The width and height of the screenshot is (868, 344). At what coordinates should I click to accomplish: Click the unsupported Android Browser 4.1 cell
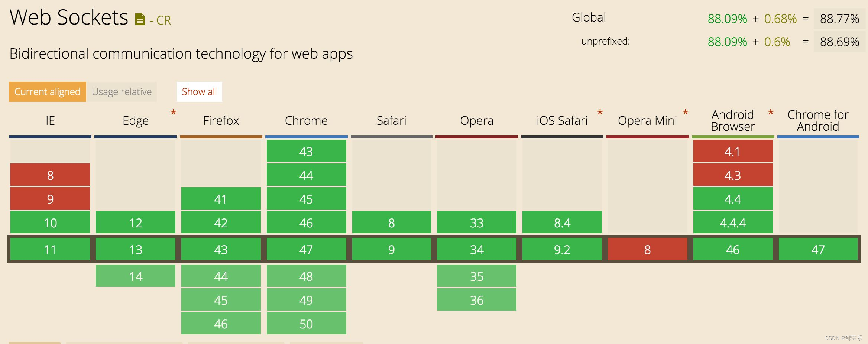732,151
